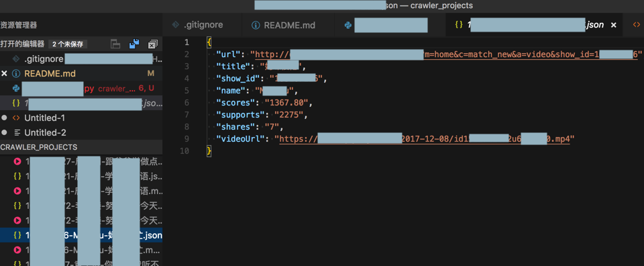Click the "videoUrl" key on line 9
Viewport: 644px width, 266px height.
point(241,139)
